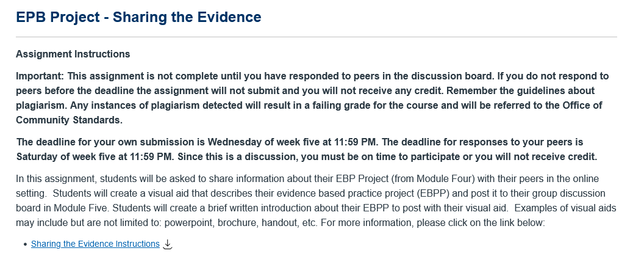Click the horizontal divider under the title

(x=317, y=37)
